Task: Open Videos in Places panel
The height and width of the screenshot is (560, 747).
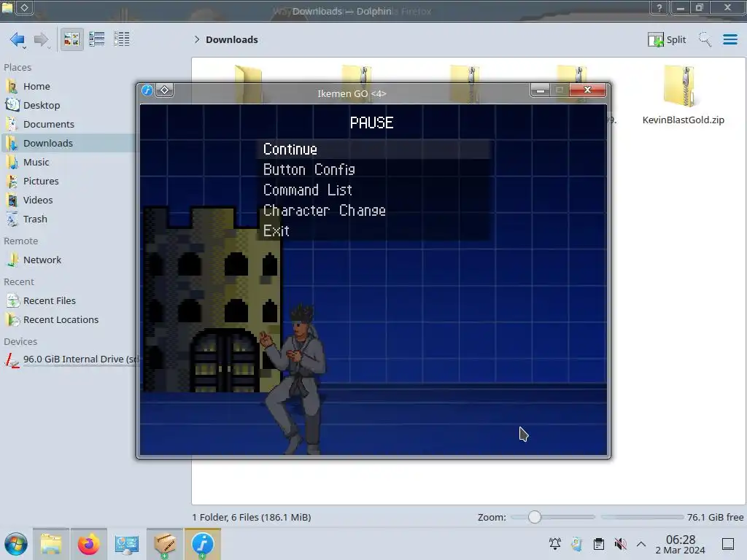Action: click(x=38, y=201)
